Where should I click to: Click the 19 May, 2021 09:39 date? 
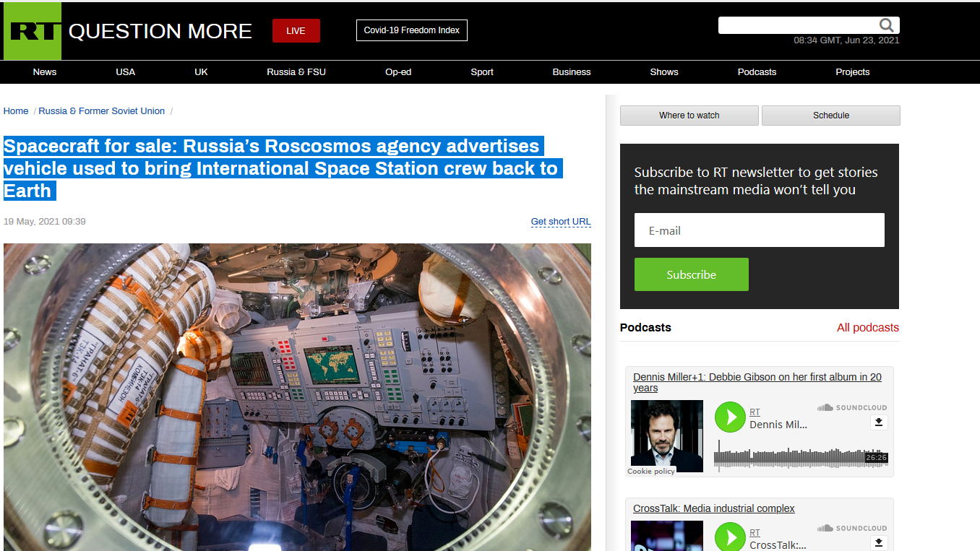(x=45, y=222)
